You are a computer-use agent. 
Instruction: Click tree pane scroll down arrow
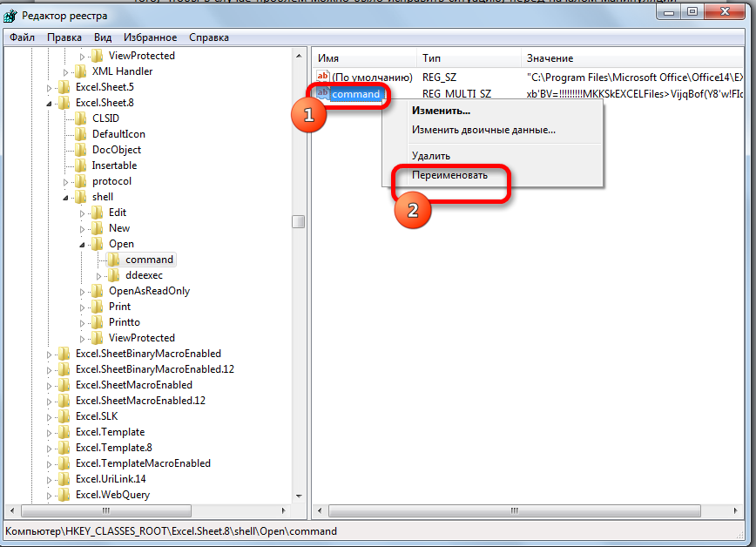pos(299,496)
